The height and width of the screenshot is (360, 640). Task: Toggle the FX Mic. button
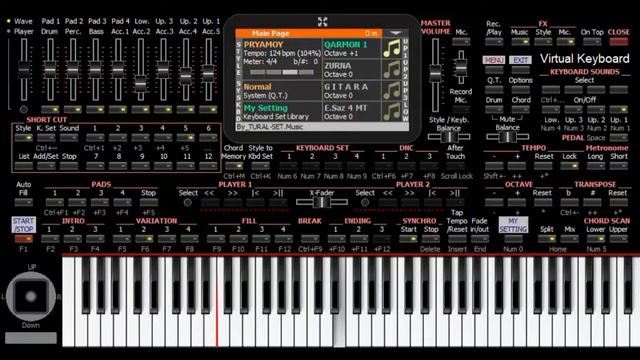tap(565, 42)
